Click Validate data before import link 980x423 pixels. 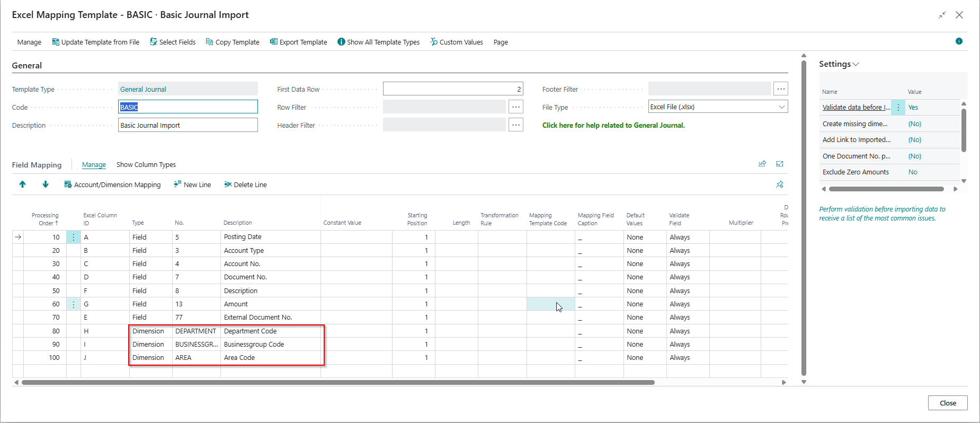(x=856, y=107)
